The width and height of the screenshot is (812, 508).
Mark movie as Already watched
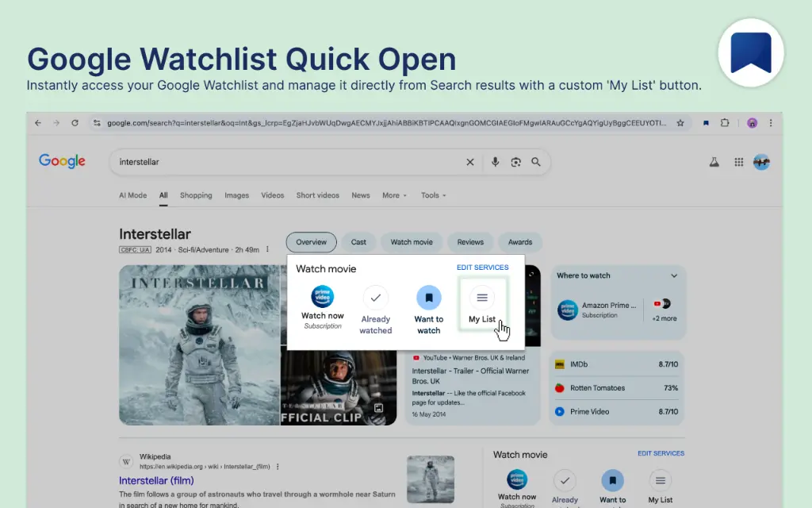(375, 298)
